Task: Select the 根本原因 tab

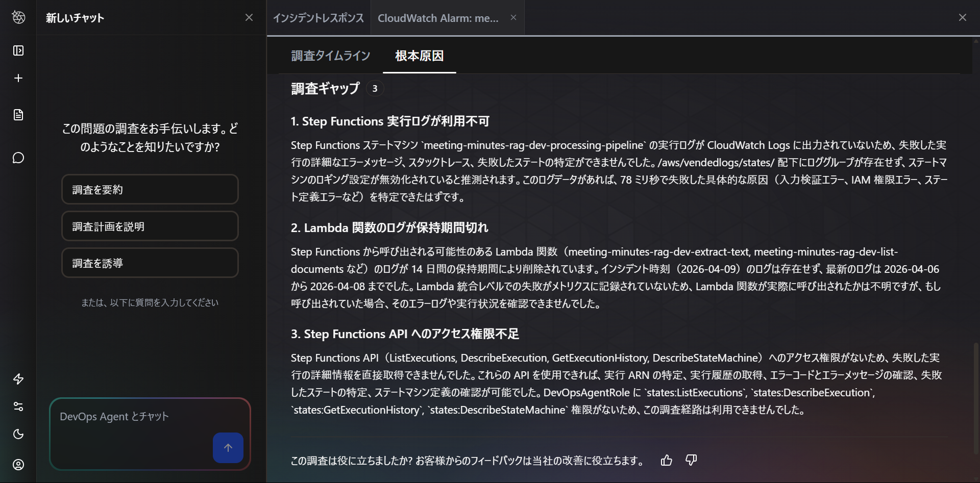Action: click(x=419, y=56)
